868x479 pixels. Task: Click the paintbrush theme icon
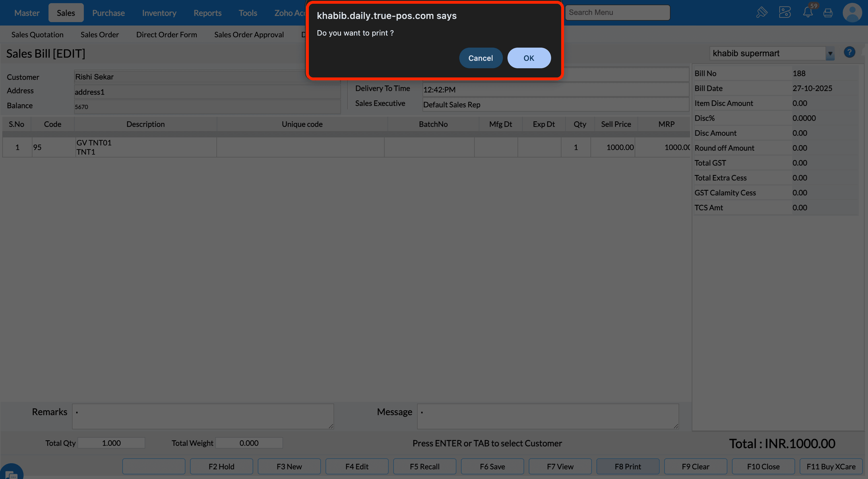coord(762,12)
